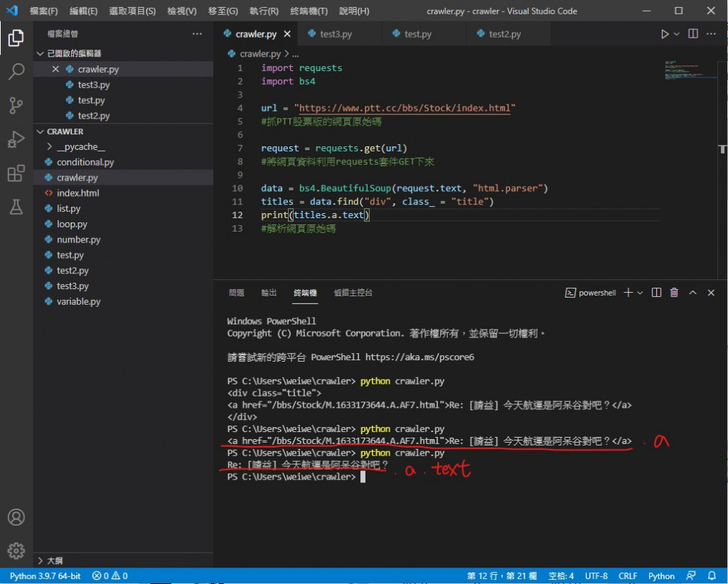This screenshot has height=584, width=728.
Task: Switch to the Problems panel tab 問題
Action: [x=236, y=293]
